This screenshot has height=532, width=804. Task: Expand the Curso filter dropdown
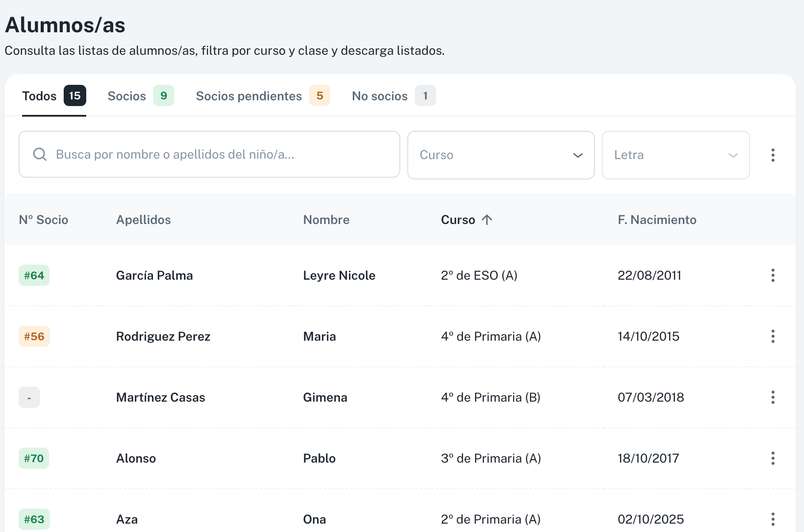(x=501, y=155)
